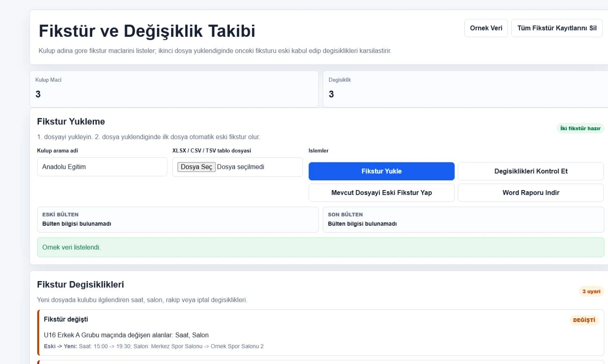This screenshot has width=608, height=364.
Task: Select the Kulup Maci count card
Action: tap(174, 89)
